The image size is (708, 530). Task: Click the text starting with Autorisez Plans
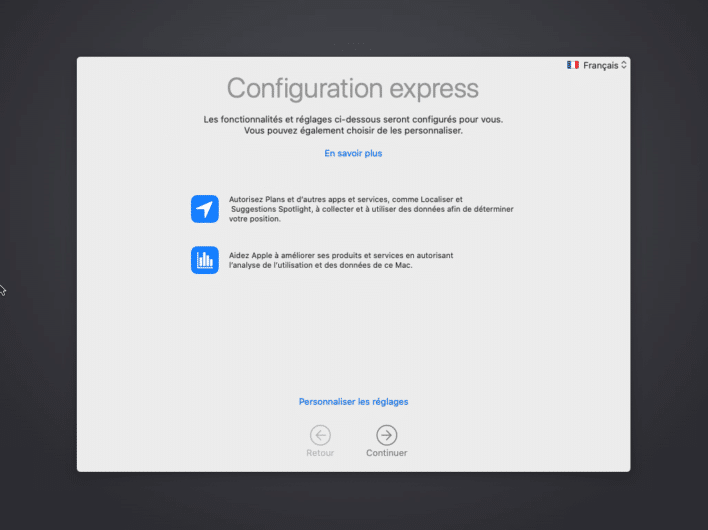tap(345, 200)
